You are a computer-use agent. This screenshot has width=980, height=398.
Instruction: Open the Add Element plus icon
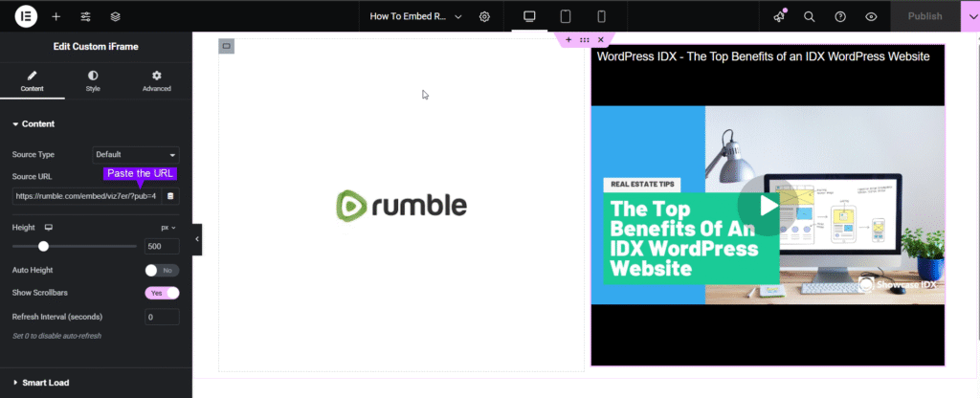(56, 17)
